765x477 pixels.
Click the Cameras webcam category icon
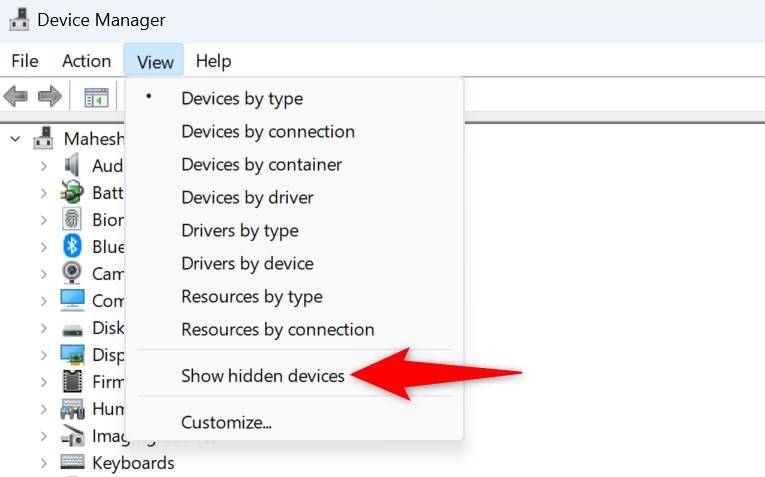coord(72,273)
